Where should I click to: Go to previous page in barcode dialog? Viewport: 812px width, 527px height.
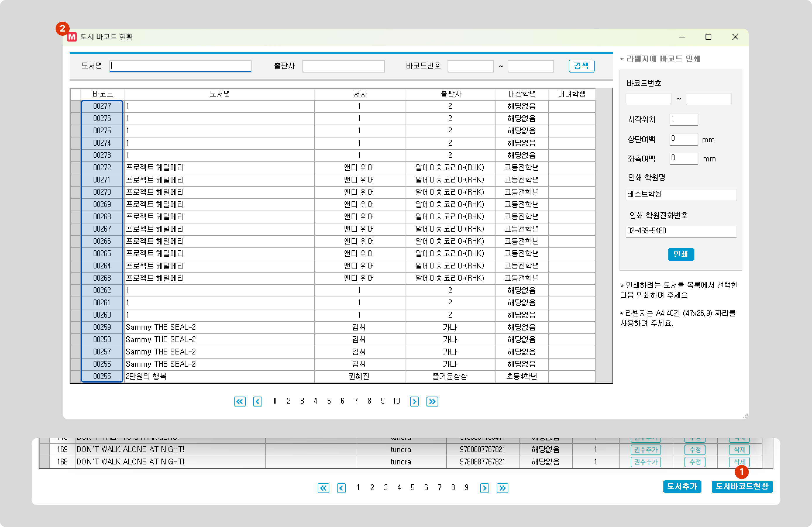[258, 402]
